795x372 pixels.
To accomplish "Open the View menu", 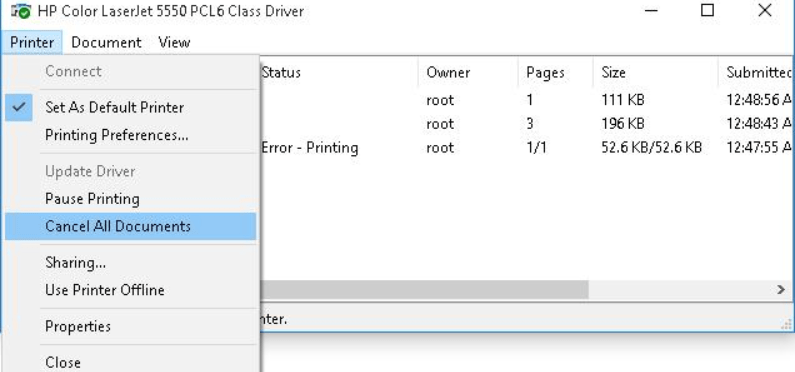I will point(174,42).
